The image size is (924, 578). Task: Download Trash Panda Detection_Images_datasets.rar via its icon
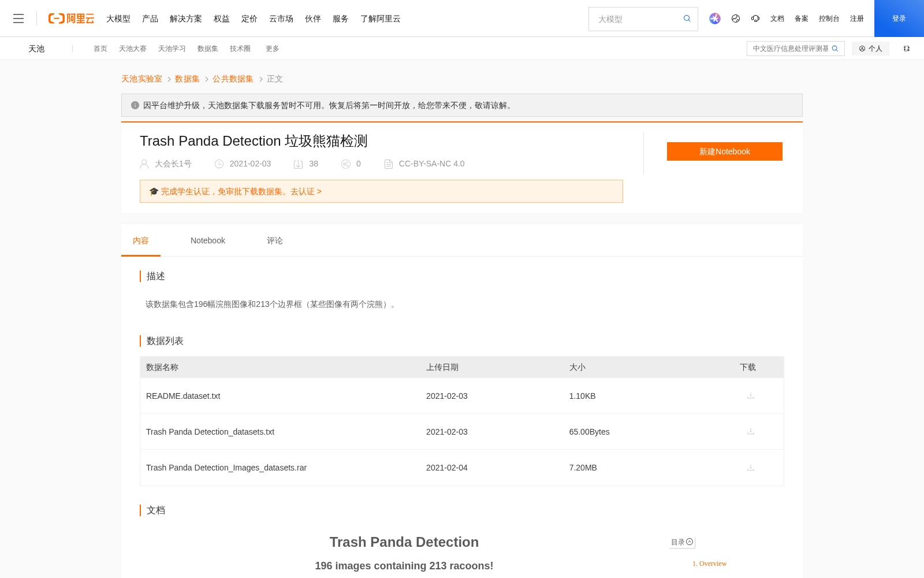click(751, 468)
